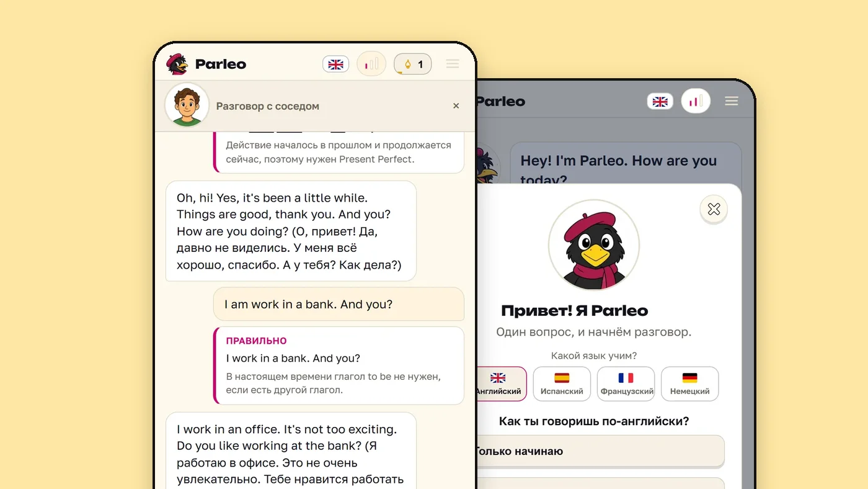868x489 pixels.
Task: Open the level bars indicator on the left phone
Action: tap(371, 64)
